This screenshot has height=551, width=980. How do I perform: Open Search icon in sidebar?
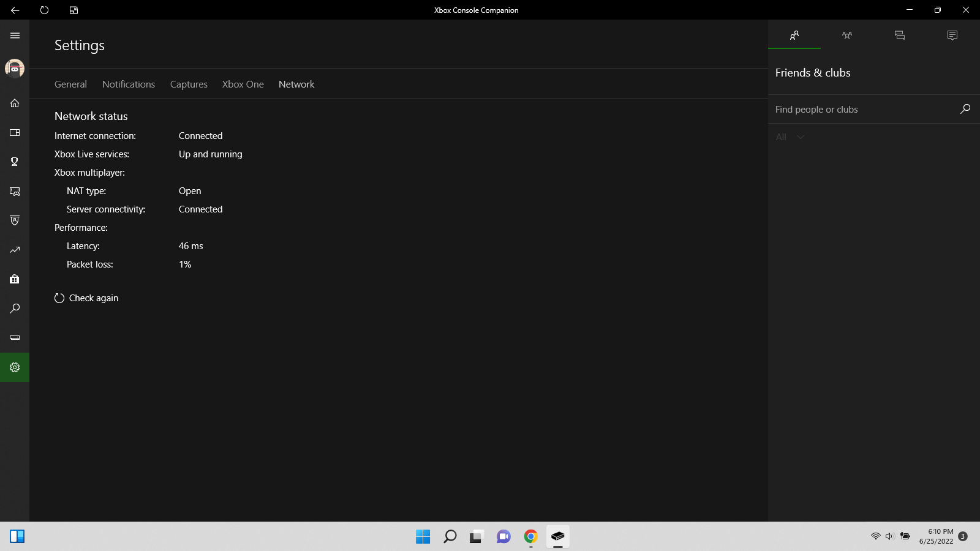tap(15, 309)
